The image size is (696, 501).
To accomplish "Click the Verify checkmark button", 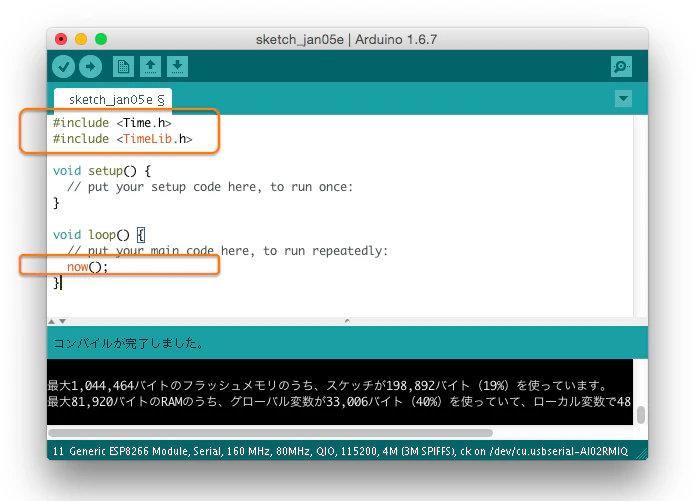I will 63,67.
